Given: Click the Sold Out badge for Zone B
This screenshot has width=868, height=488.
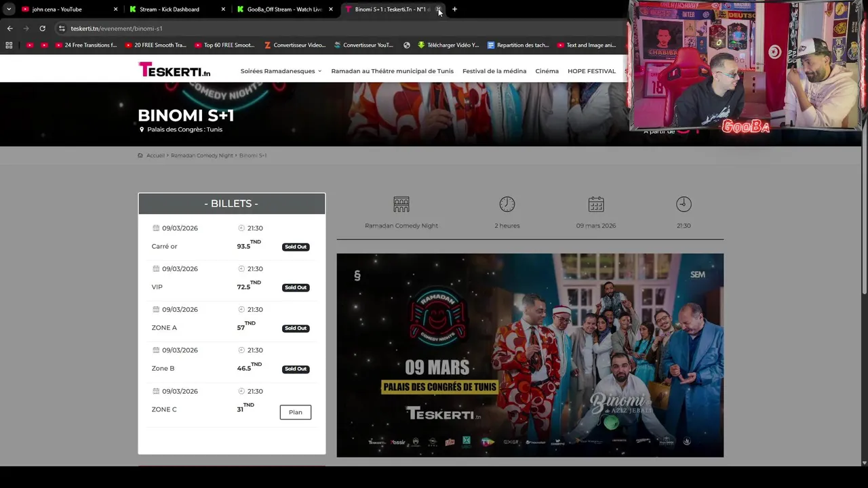Looking at the screenshot, I should pyautogui.click(x=296, y=369).
